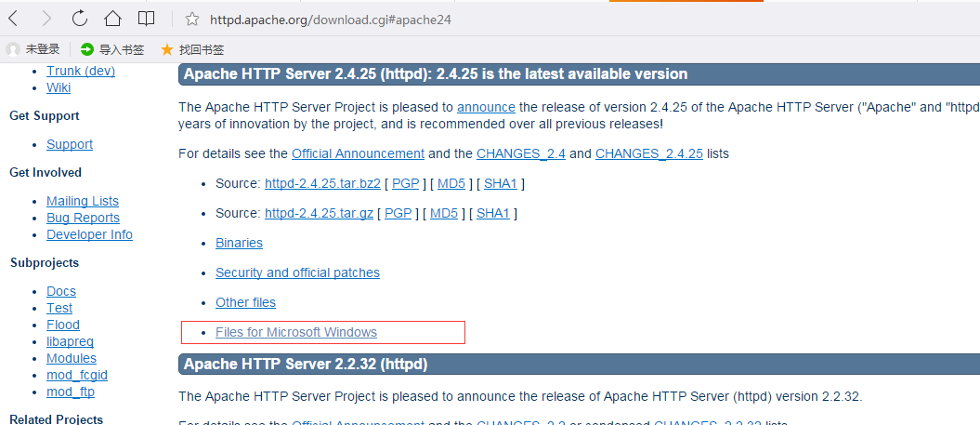The width and height of the screenshot is (980, 425).
Task: Click the Apache HTTP Server 2.2.32 heading
Action: (x=306, y=365)
